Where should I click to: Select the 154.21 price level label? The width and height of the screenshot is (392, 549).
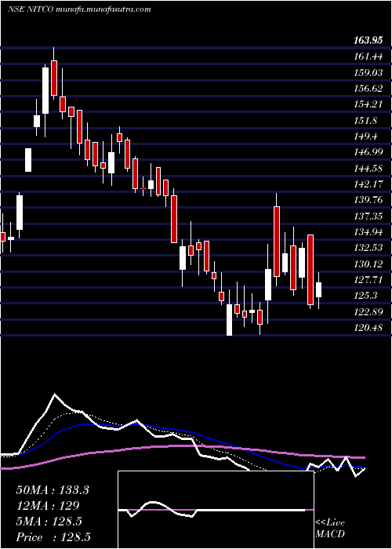click(370, 104)
